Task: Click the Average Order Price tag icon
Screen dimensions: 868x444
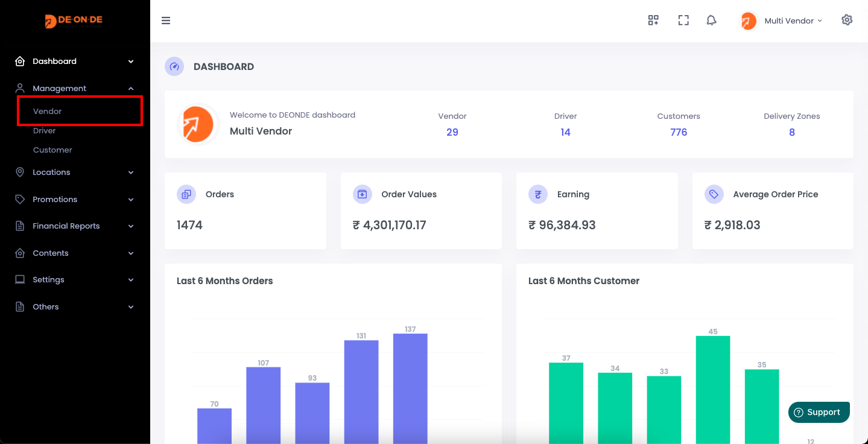Action: (x=714, y=194)
